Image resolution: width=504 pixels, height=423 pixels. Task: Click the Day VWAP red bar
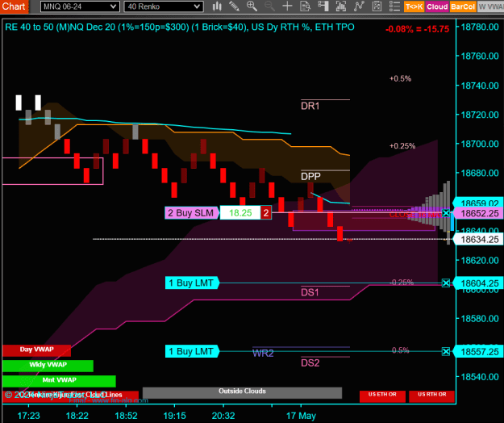(36, 350)
